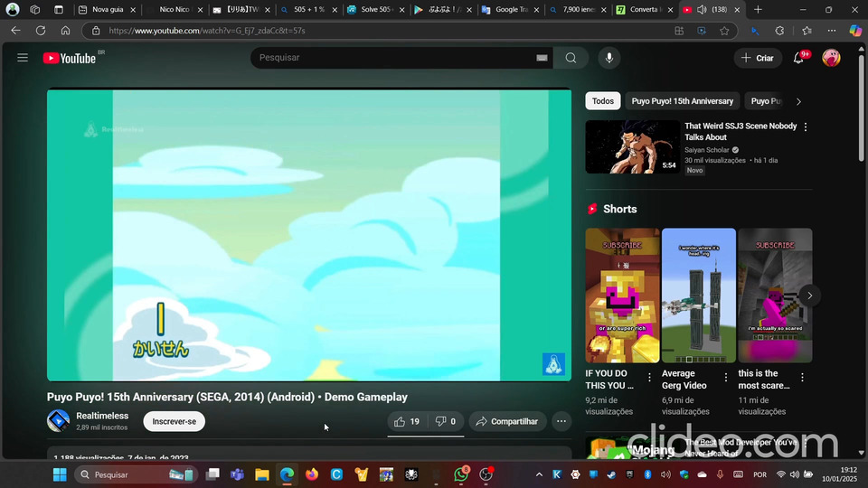Open Realtimeless channel avatar
The height and width of the screenshot is (488, 868).
(x=58, y=421)
